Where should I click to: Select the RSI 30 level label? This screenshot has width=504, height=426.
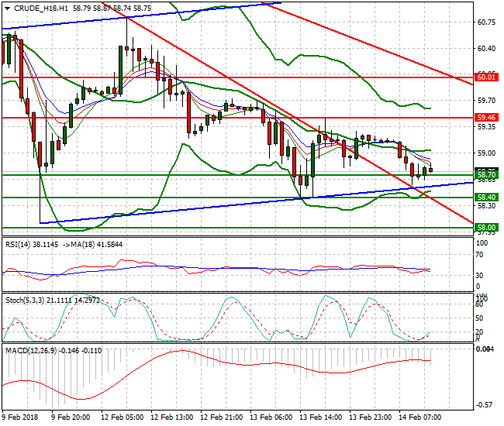(x=479, y=276)
